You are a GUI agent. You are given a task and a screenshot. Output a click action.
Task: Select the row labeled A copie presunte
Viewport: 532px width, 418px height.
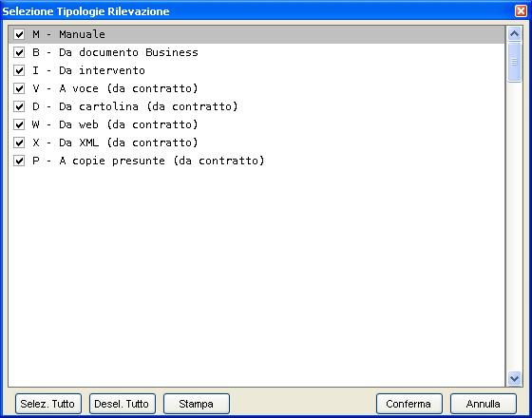[x=256, y=161]
